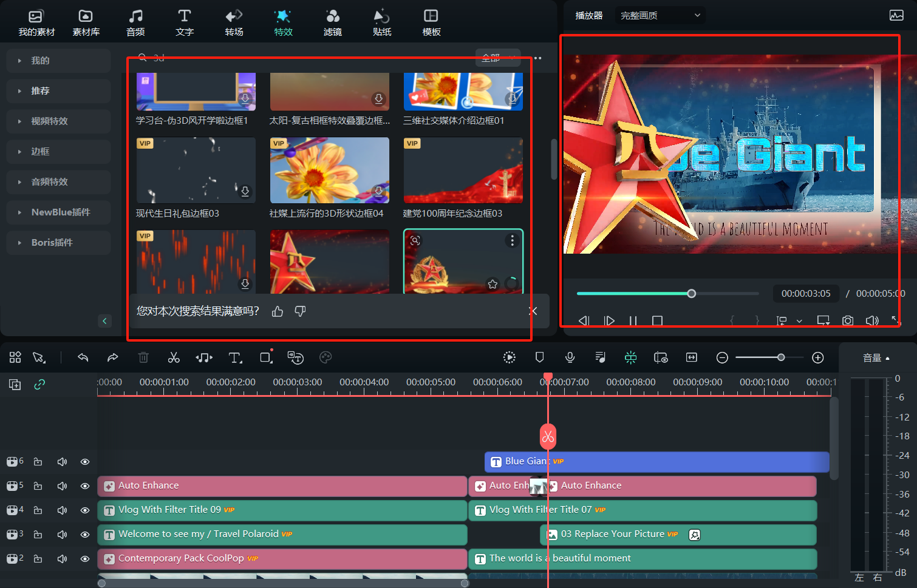The width and height of the screenshot is (917, 588).
Task: Click the scissors split icon in toolbar
Action: [x=174, y=357]
